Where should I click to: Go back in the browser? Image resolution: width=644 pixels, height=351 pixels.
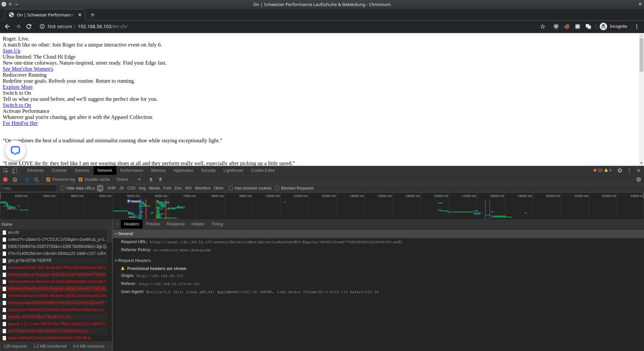tap(8, 27)
